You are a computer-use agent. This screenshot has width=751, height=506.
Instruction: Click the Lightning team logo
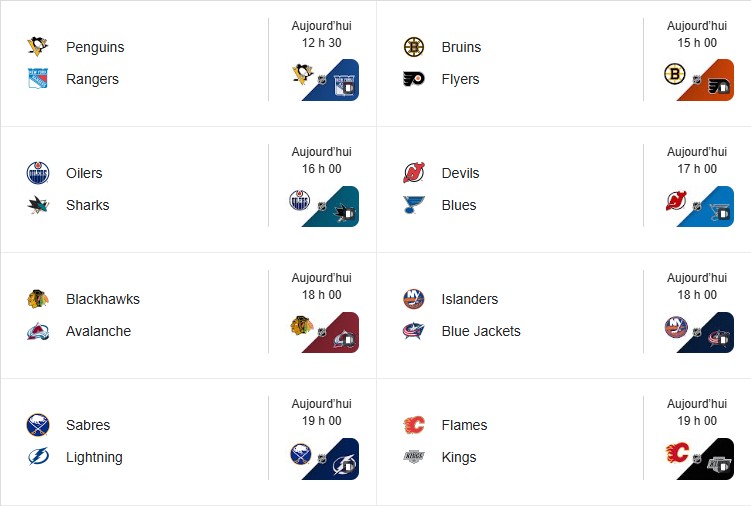point(38,457)
